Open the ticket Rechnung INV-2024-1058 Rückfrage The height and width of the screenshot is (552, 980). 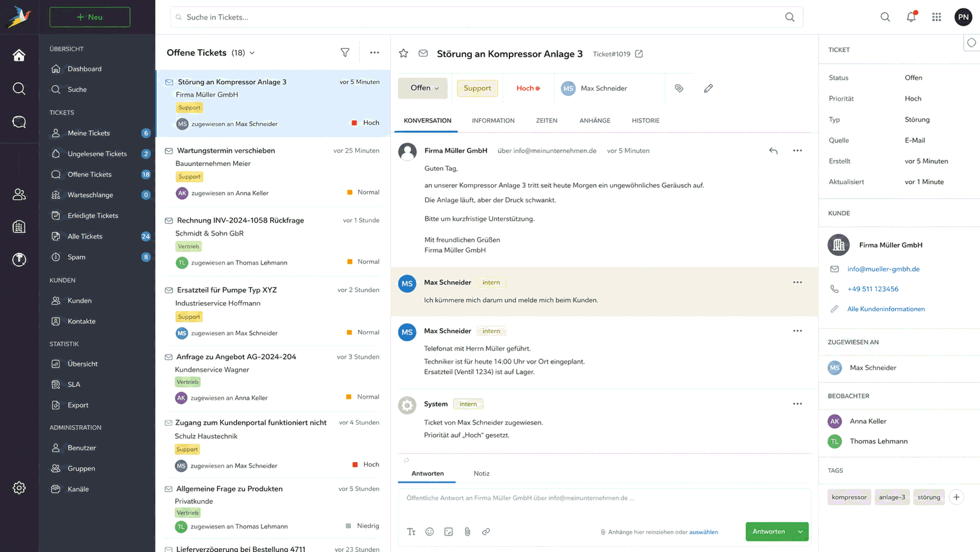[273, 241]
